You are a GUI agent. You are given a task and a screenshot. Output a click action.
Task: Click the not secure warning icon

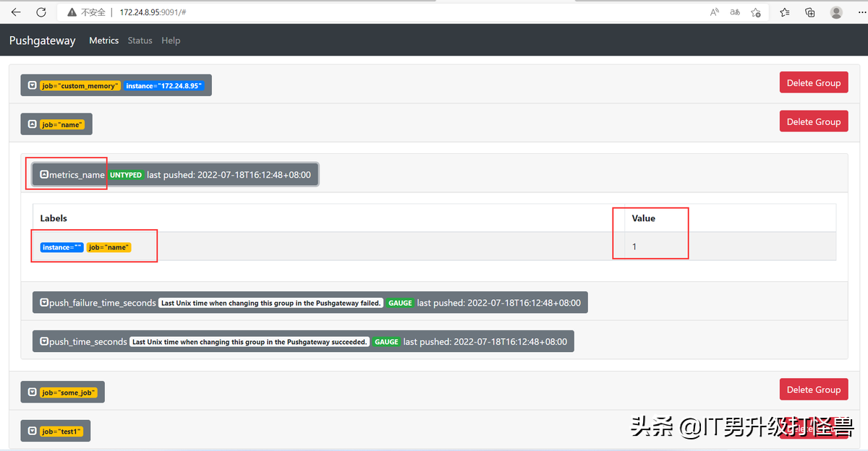72,12
